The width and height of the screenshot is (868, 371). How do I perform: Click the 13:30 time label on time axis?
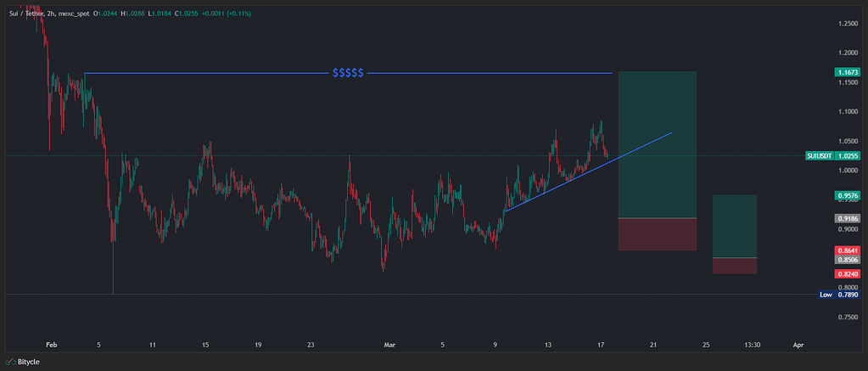coord(752,345)
